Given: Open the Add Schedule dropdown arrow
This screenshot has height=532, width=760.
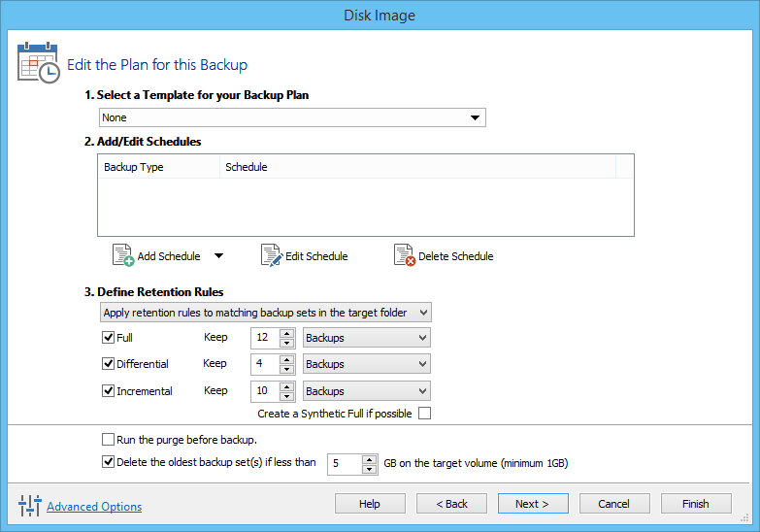Looking at the screenshot, I should 218,256.
